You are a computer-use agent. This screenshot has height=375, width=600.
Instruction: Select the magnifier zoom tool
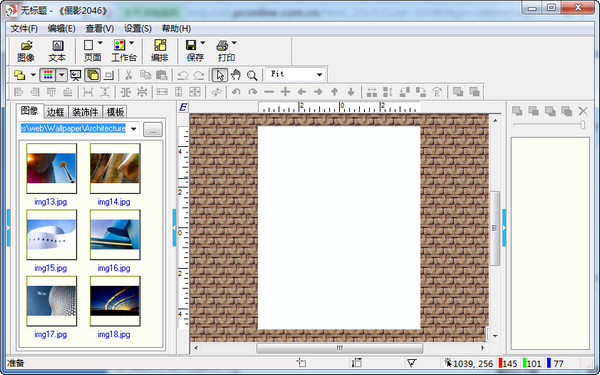click(252, 75)
